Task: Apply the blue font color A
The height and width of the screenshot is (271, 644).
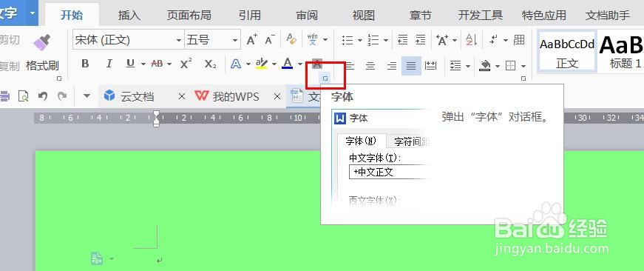Action: point(288,64)
